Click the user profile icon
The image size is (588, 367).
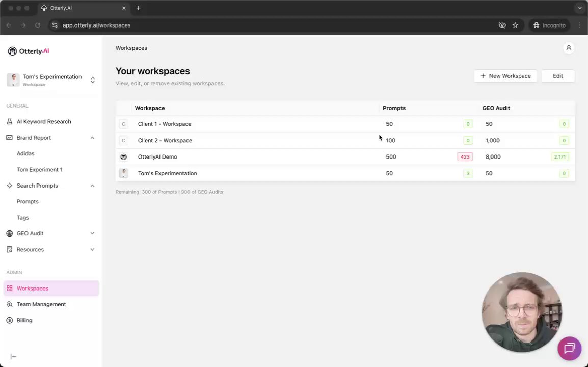pyautogui.click(x=569, y=48)
